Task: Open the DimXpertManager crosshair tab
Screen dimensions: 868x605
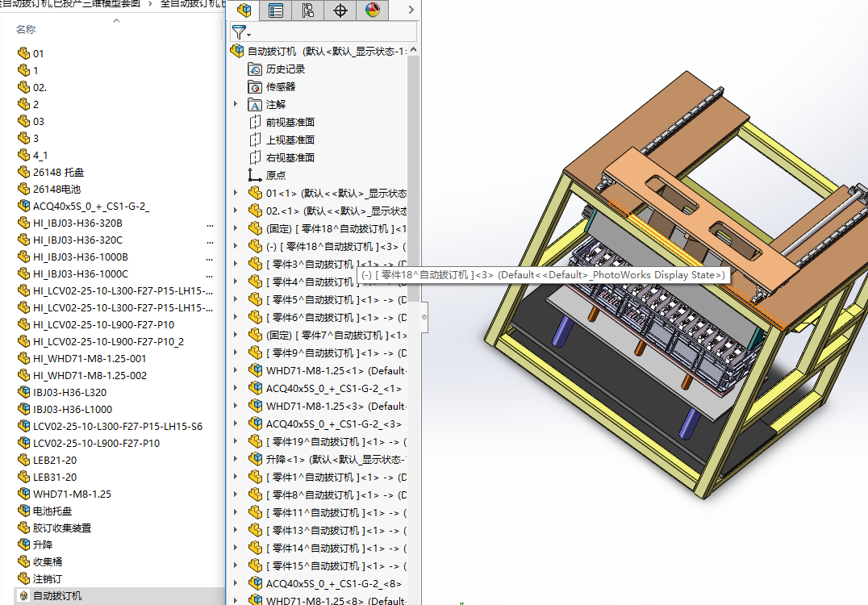Action: pos(340,10)
